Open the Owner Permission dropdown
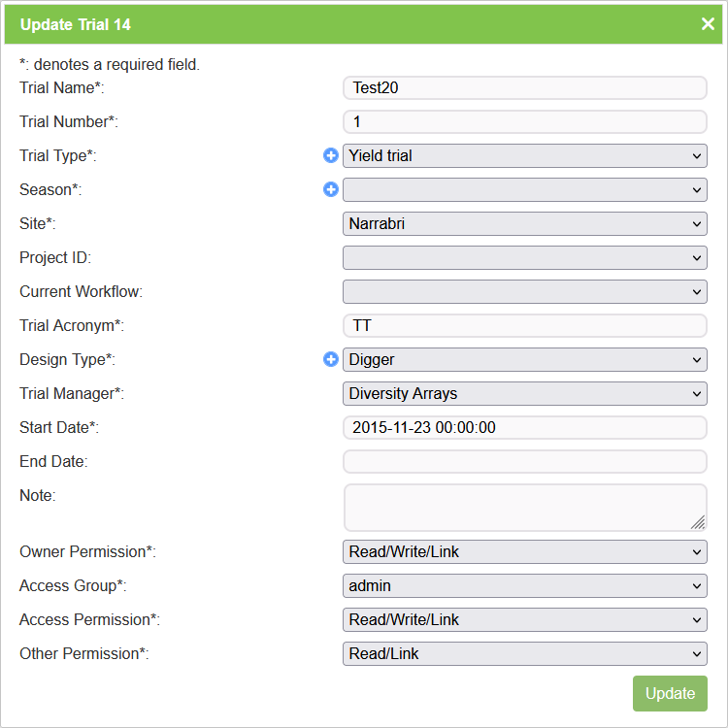This screenshot has height=728, width=728. [x=524, y=551]
